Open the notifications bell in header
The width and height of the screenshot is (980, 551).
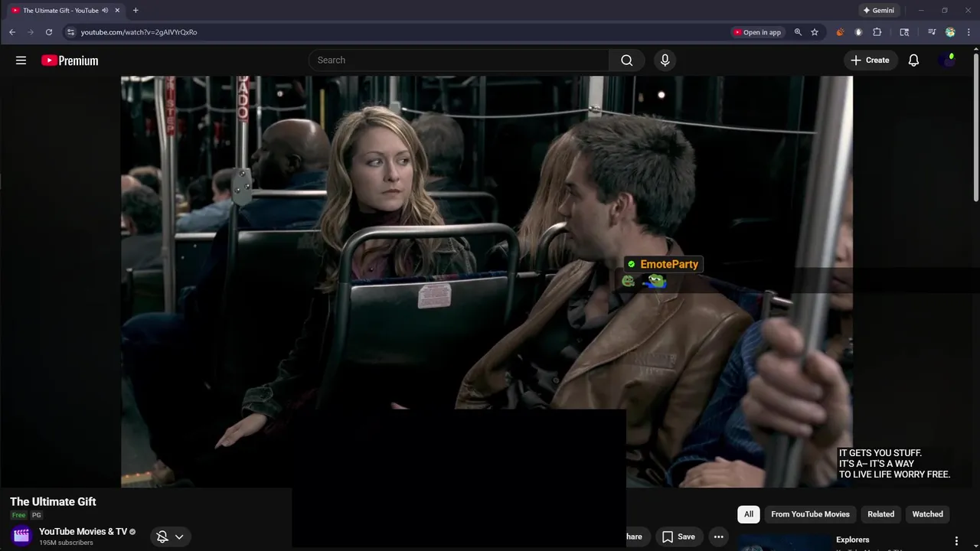[x=913, y=60]
